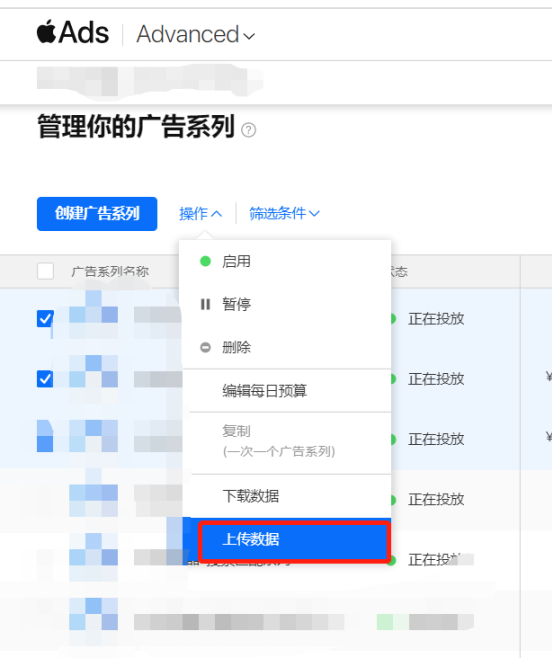The image size is (552, 658).
Task: Select 下载数据 menu entry
Action: coord(287,496)
